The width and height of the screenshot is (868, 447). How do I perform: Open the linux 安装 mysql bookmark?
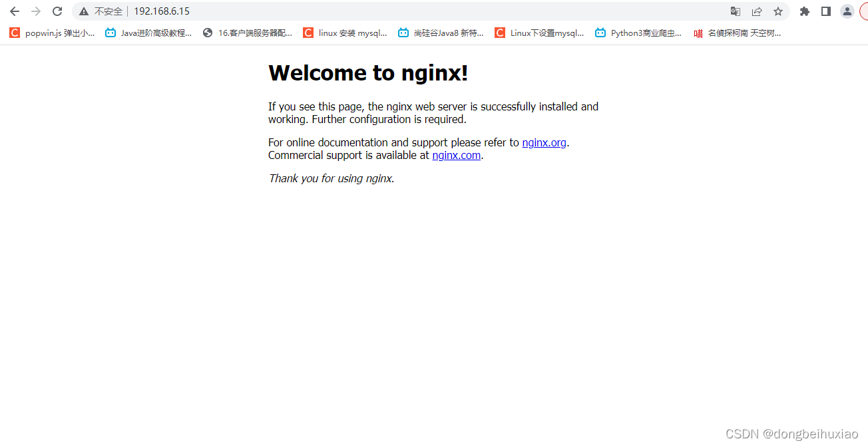tap(345, 33)
